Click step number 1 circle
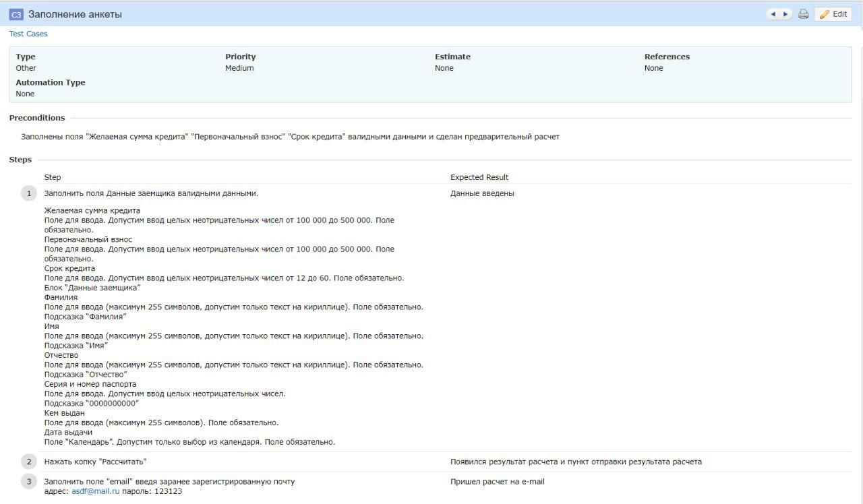Viewport: 863px width, 504px height. pos(29,193)
